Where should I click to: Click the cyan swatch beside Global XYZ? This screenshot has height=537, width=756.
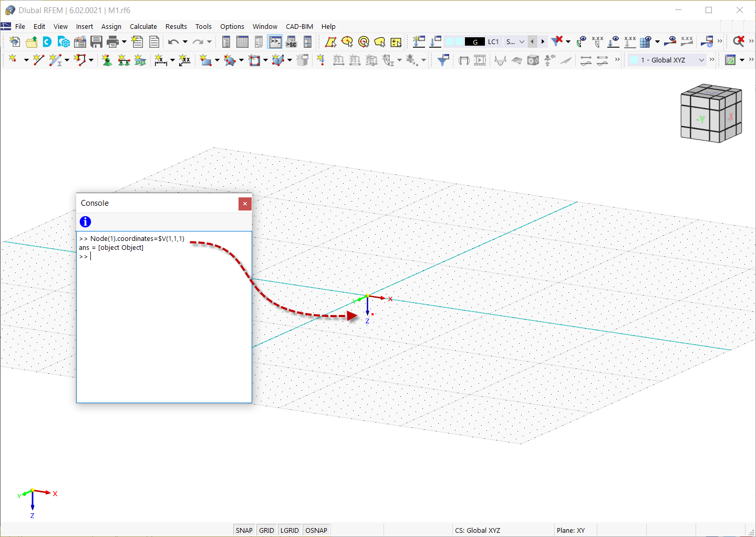point(634,60)
